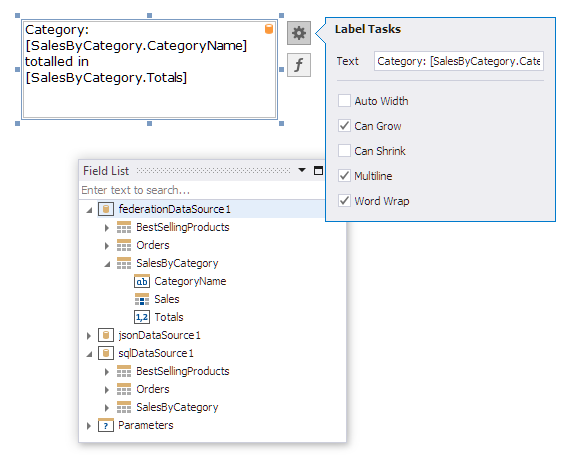Enable the Auto Width checkbox

(344, 101)
